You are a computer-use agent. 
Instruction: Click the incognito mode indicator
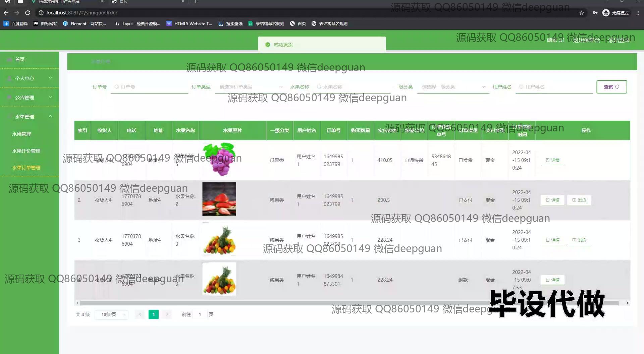coord(616,13)
